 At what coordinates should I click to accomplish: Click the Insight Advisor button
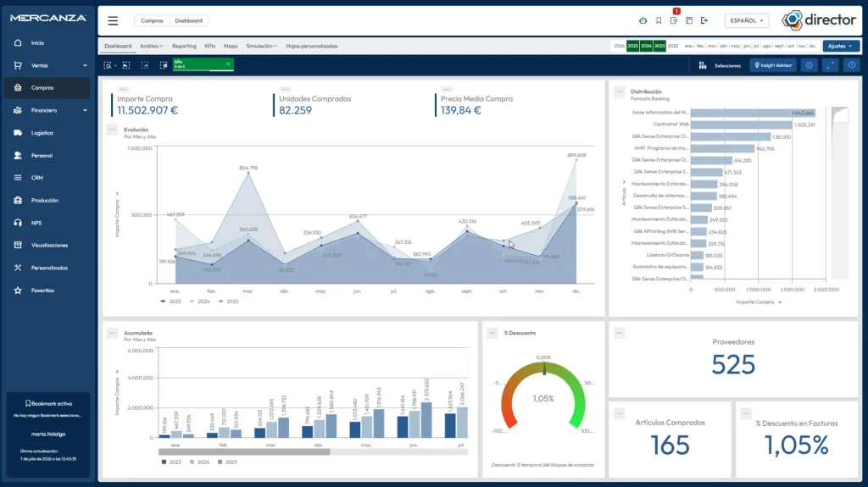coord(773,65)
